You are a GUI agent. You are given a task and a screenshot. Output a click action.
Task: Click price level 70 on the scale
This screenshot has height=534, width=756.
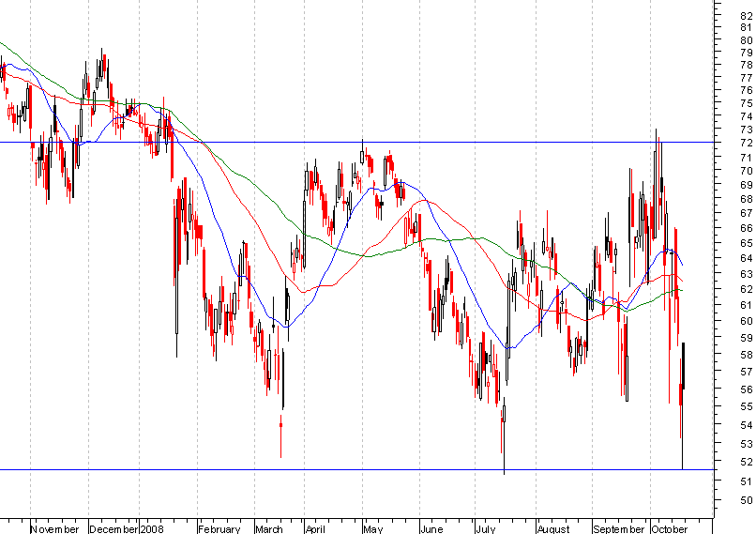pyautogui.click(x=747, y=171)
